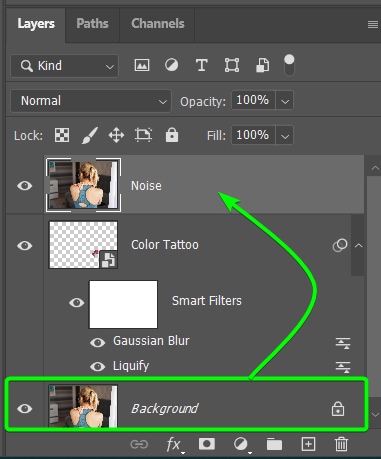Viewport: 381px width, 459px height.
Task: Switch to the Channels tab
Action: tap(158, 23)
